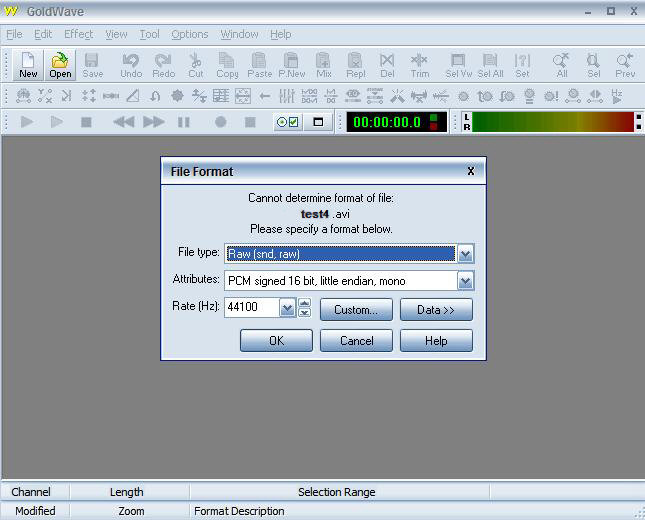This screenshot has width=645, height=520.
Task: Click the zoom All icon
Action: tap(561, 65)
